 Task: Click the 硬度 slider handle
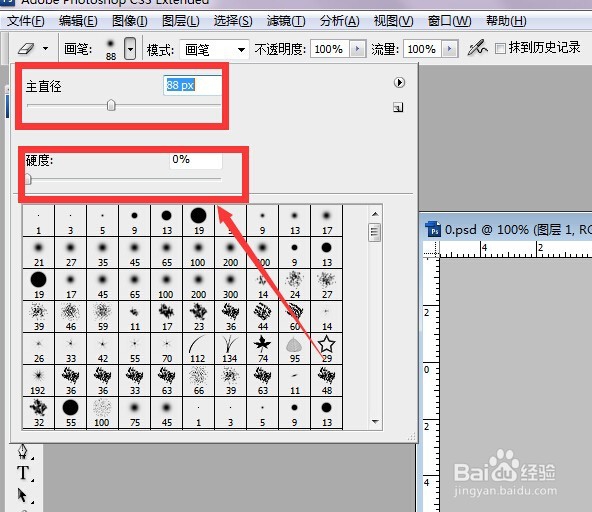pyautogui.click(x=28, y=179)
